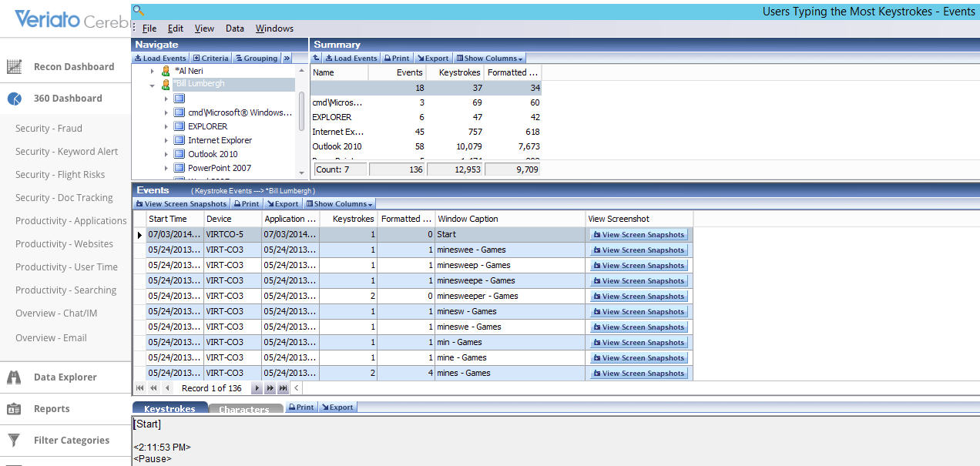Expand the Al Neri tree node
980x466 pixels.
pyautogui.click(x=153, y=71)
